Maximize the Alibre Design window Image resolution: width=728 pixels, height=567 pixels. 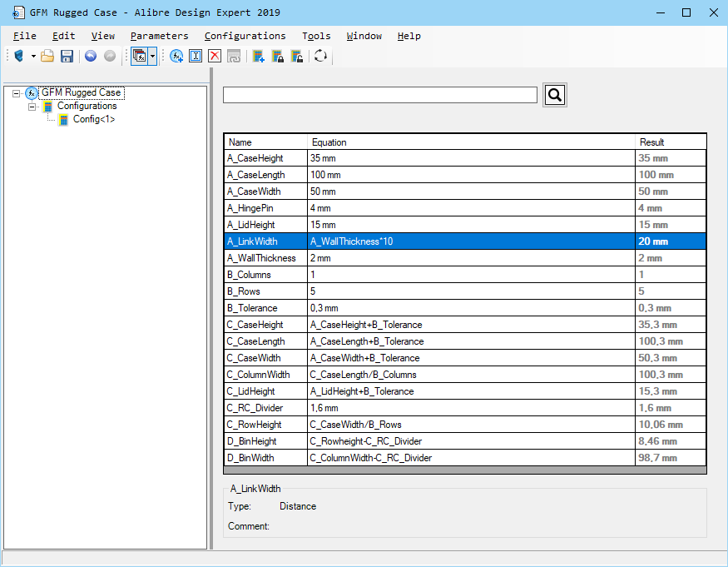coord(686,12)
